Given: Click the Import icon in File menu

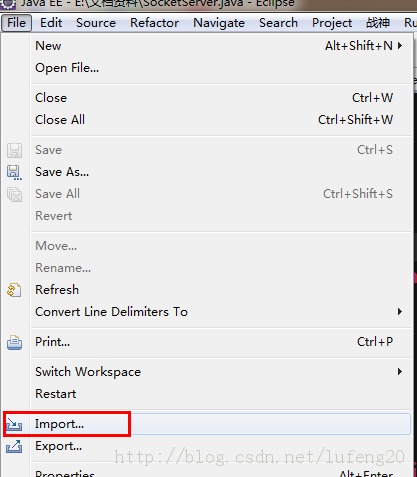Looking at the screenshot, I should pyautogui.click(x=14, y=424).
